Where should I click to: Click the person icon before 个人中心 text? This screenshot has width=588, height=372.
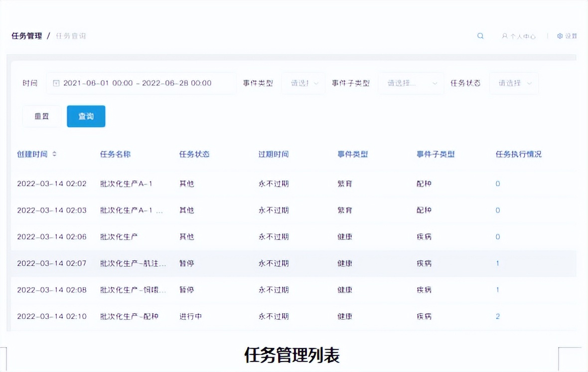505,35
